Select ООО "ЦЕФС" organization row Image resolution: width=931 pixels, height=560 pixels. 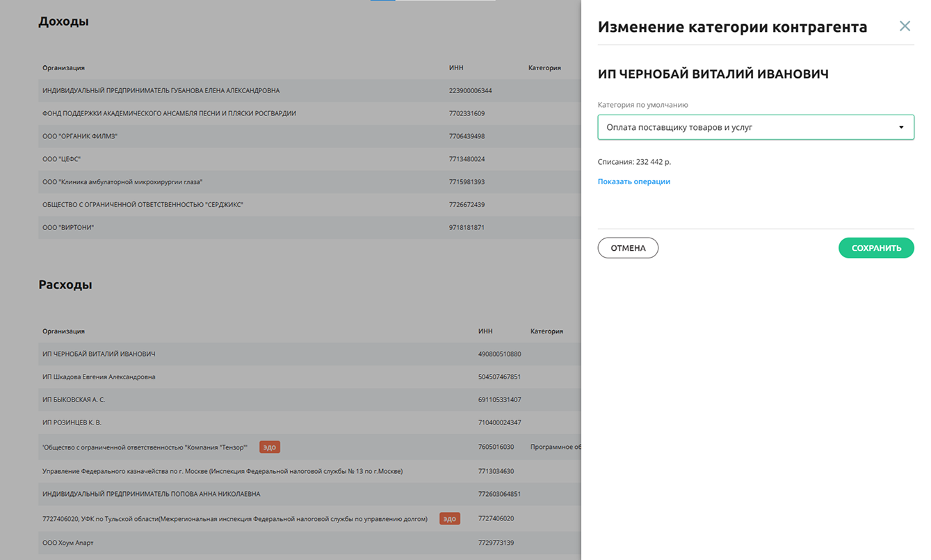click(309, 159)
